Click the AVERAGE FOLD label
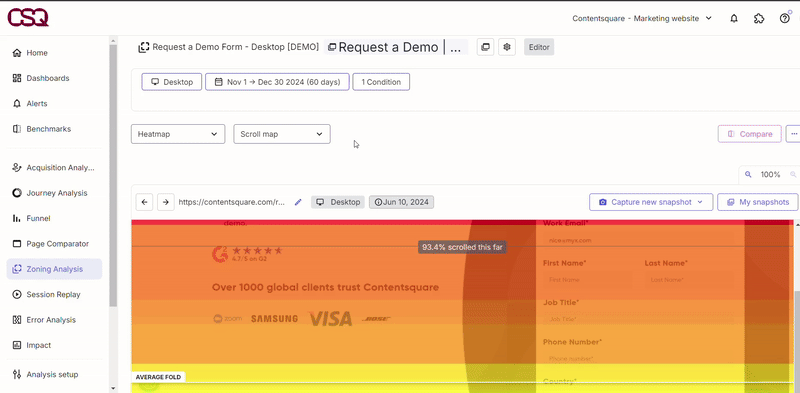800x393 pixels. (x=158, y=377)
